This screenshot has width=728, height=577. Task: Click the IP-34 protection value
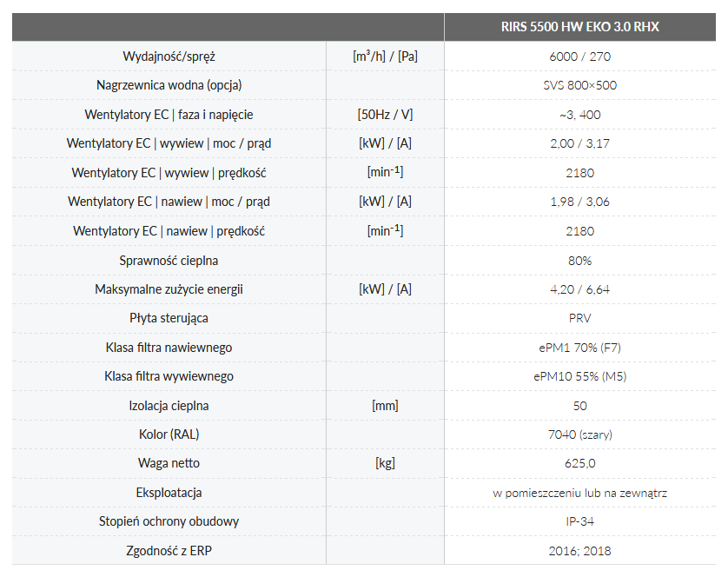(x=580, y=521)
